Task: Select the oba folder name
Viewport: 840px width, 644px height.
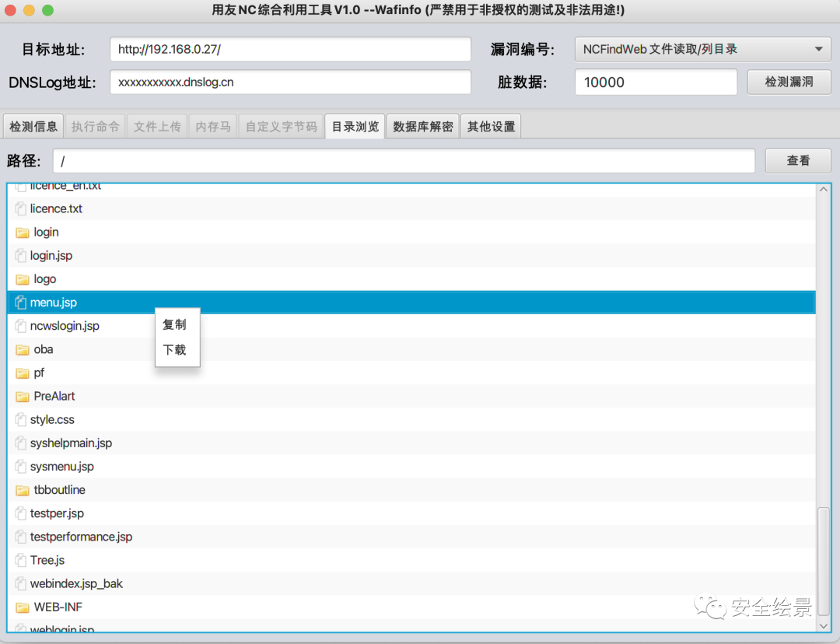Action: point(44,349)
